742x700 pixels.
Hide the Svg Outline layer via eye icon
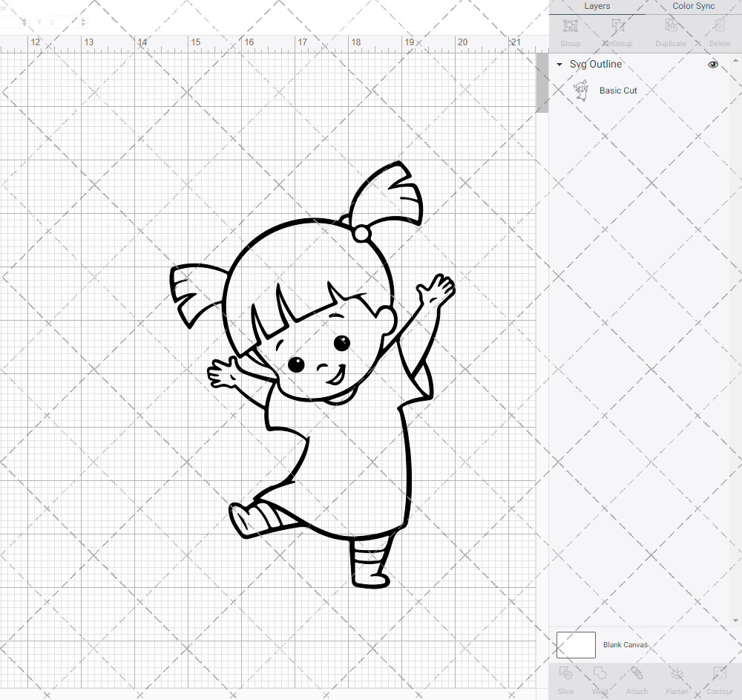tap(713, 65)
